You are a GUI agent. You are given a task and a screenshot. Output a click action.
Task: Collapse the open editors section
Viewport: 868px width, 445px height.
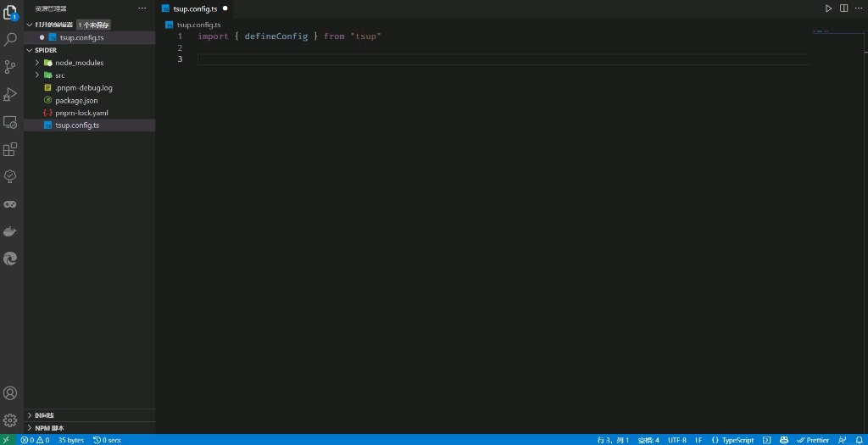[30, 25]
